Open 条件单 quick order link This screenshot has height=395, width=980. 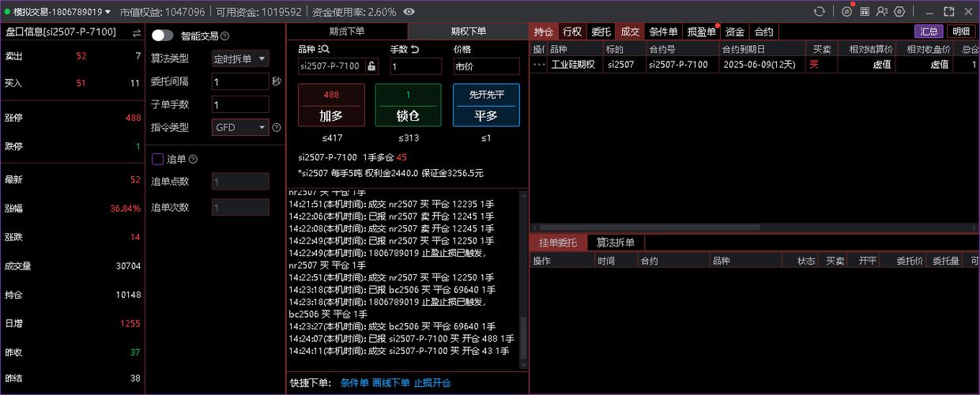[355, 383]
